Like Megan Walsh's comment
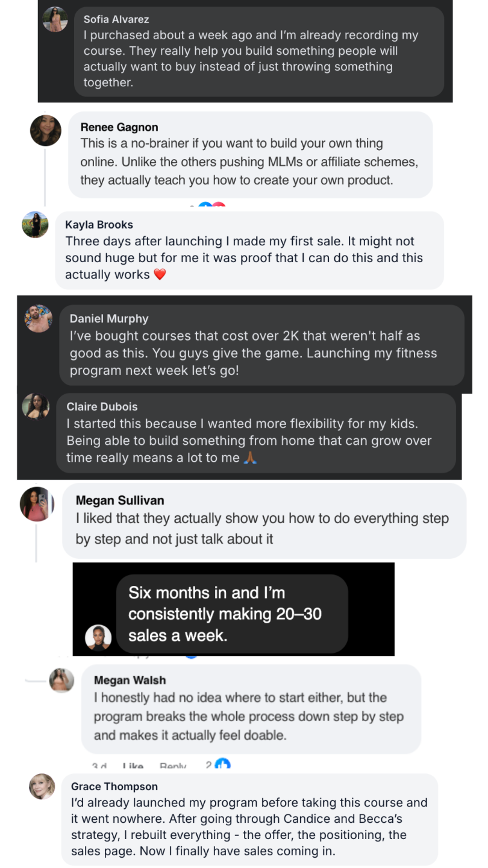 click(x=133, y=766)
